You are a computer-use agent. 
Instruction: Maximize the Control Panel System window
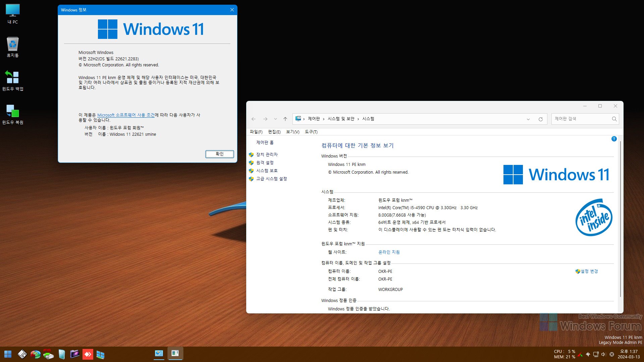click(600, 106)
